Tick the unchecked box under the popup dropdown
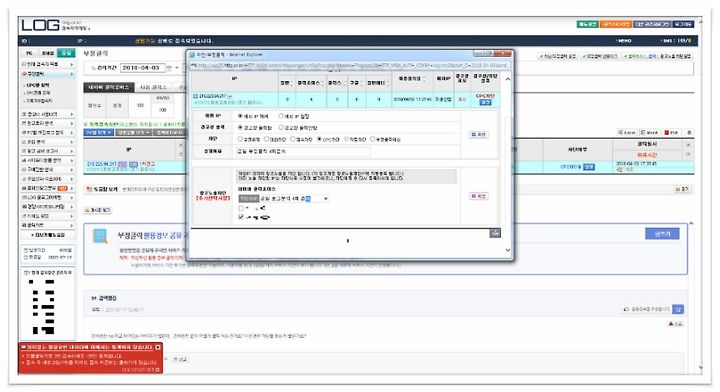The image size is (720, 392). click(x=241, y=208)
